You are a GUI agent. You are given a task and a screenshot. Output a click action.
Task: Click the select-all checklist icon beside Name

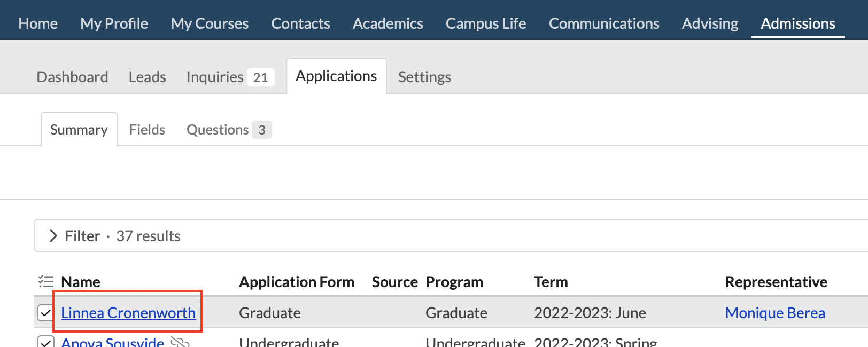coord(46,281)
